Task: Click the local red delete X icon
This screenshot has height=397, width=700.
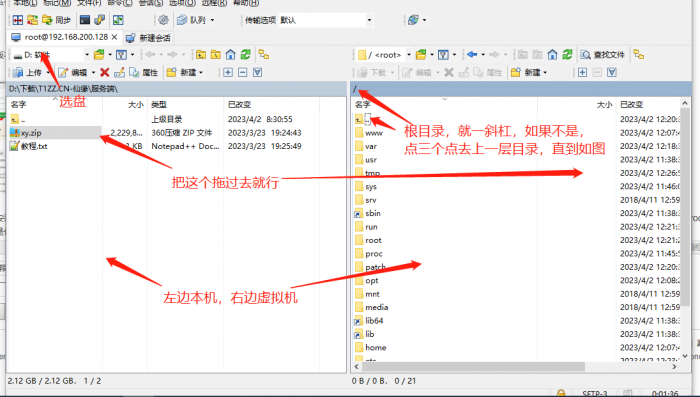Action: [104, 72]
